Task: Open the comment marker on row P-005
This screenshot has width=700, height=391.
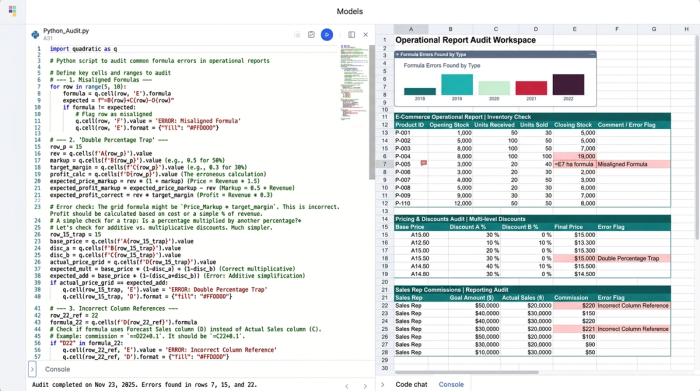Action: pyautogui.click(x=424, y=163)
